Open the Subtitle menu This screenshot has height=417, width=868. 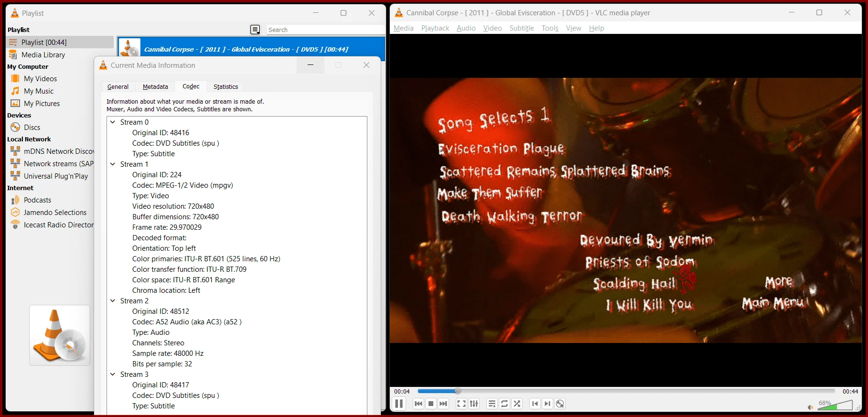pyautogui.click(x=522, y=28)
